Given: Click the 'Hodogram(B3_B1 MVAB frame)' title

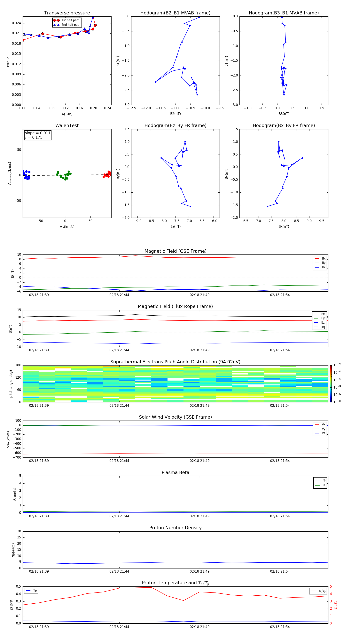Looking at the screenshot, I should coord(284,13).
